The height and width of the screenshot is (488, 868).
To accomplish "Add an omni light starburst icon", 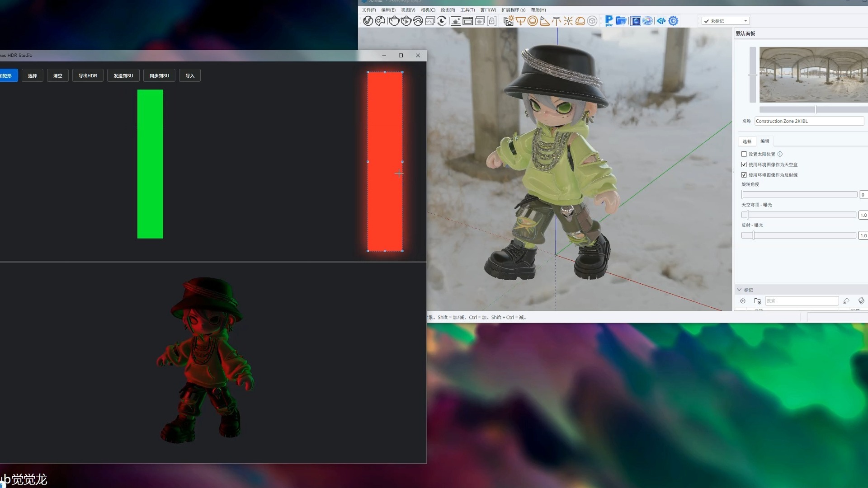I will (568, 21).
